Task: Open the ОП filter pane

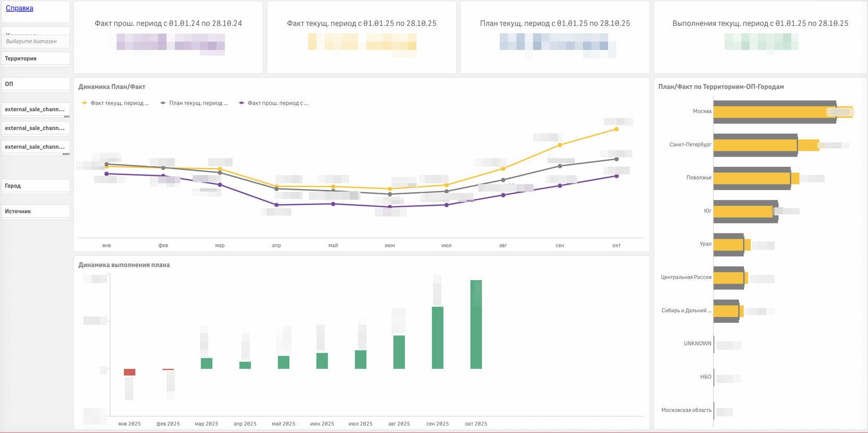Action: point(36,84)
